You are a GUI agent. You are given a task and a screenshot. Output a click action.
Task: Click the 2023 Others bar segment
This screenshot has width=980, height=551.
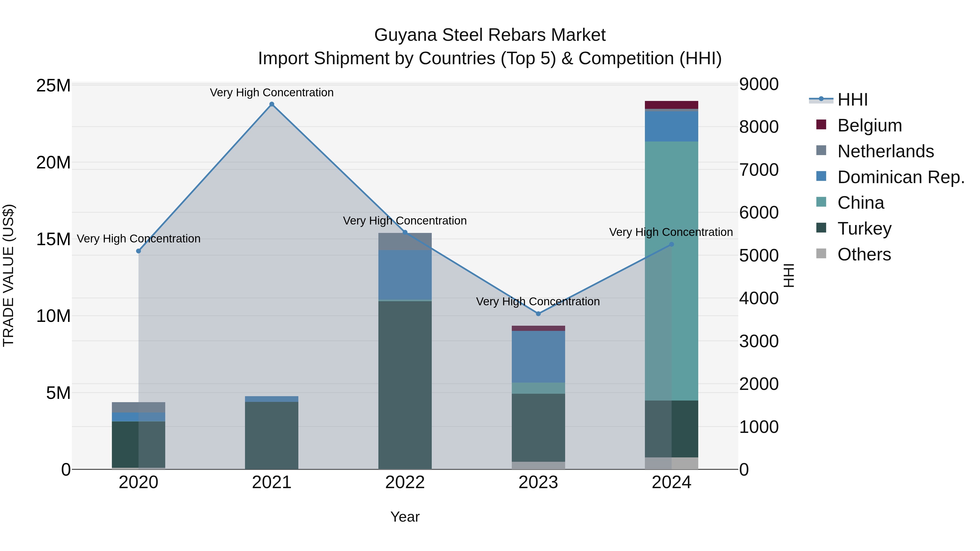pyautogui.click(x=538, y=466)
